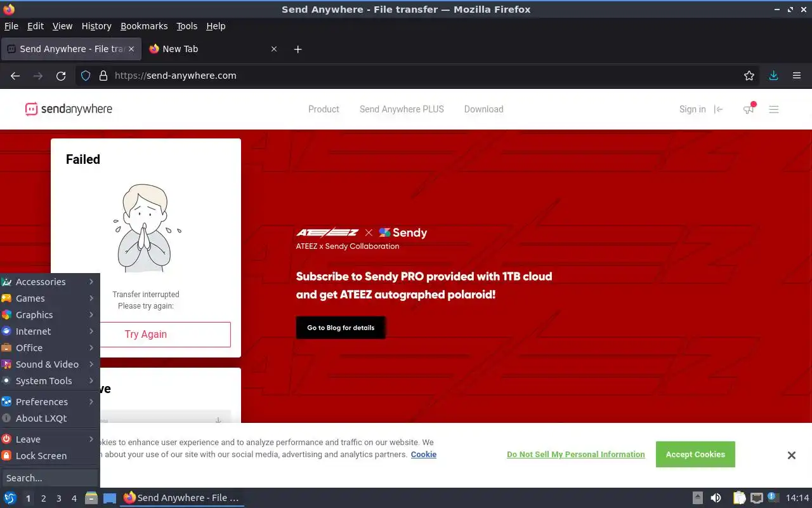Dismiss the cookie banner with the X
812x508 pixels.
(792, 455)
